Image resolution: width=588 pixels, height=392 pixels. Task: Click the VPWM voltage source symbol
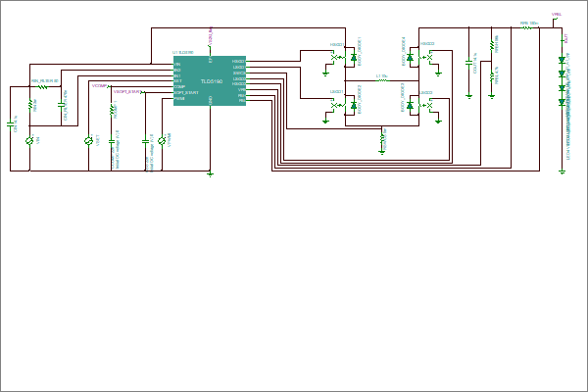(162, 141)
